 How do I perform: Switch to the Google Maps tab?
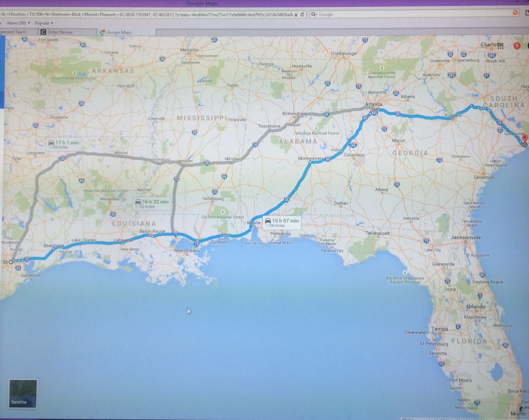pos(119,32)
